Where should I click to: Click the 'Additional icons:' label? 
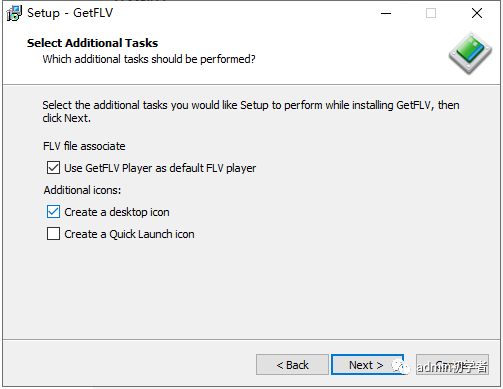tap(82, 190)
